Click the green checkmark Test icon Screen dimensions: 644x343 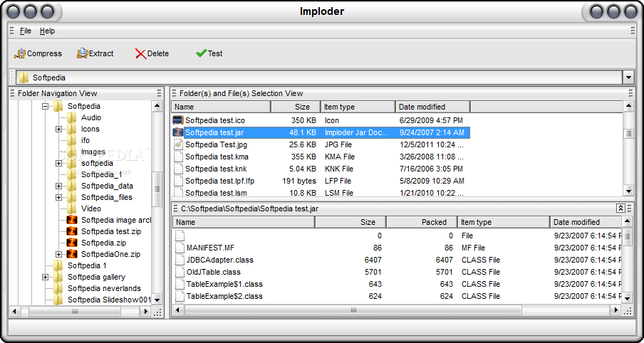(201, 53)
